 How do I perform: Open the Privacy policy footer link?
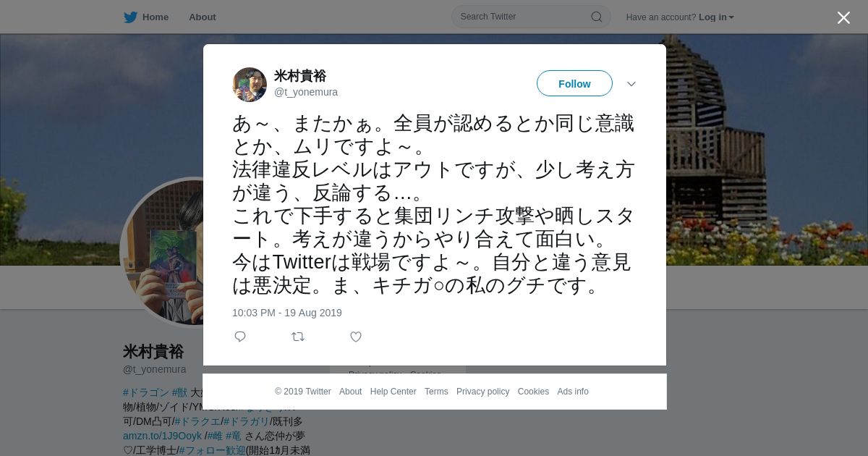click(482, 392)
